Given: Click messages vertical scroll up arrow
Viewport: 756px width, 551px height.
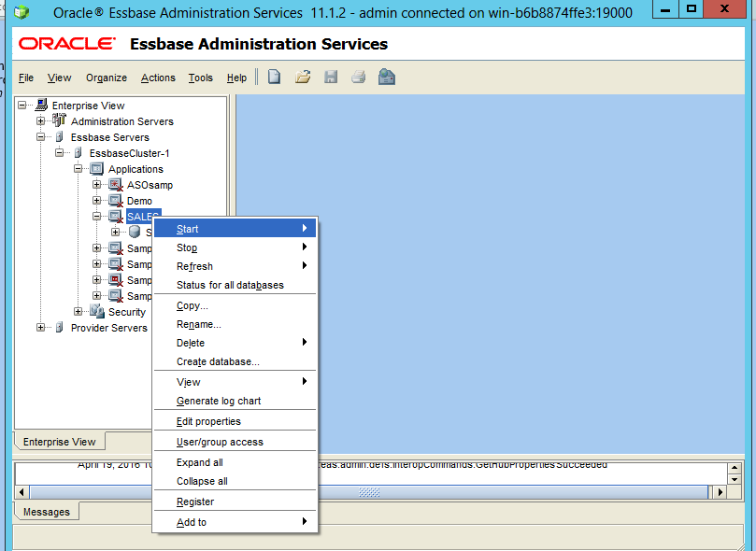Looking at the screenshot, I should [735, 468].
